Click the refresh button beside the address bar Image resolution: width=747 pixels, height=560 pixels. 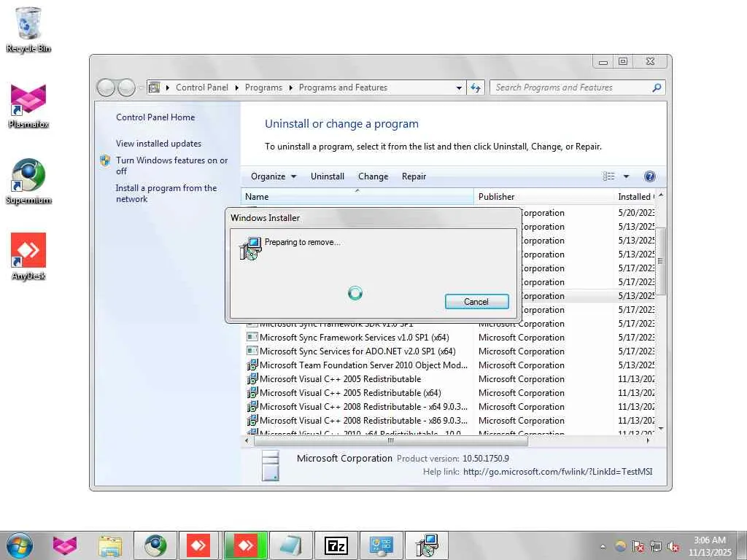coord(476,87)
